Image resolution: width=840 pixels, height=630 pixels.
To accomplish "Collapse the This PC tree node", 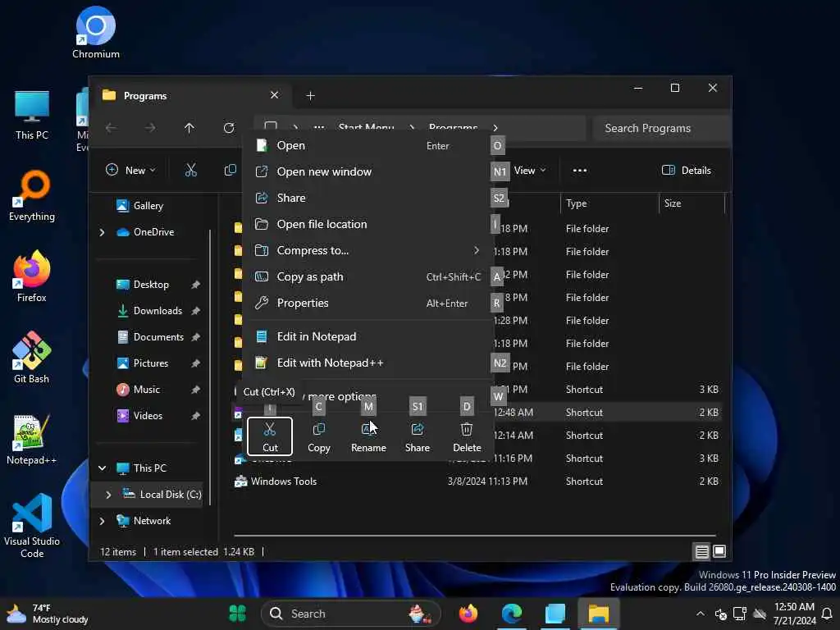I will click(102, 468).
